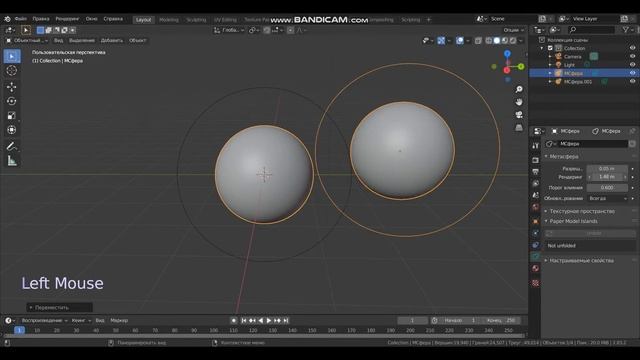Switch to the Sculpting workspace tab
The image size is (640, 360).
(x=196, y=20)
